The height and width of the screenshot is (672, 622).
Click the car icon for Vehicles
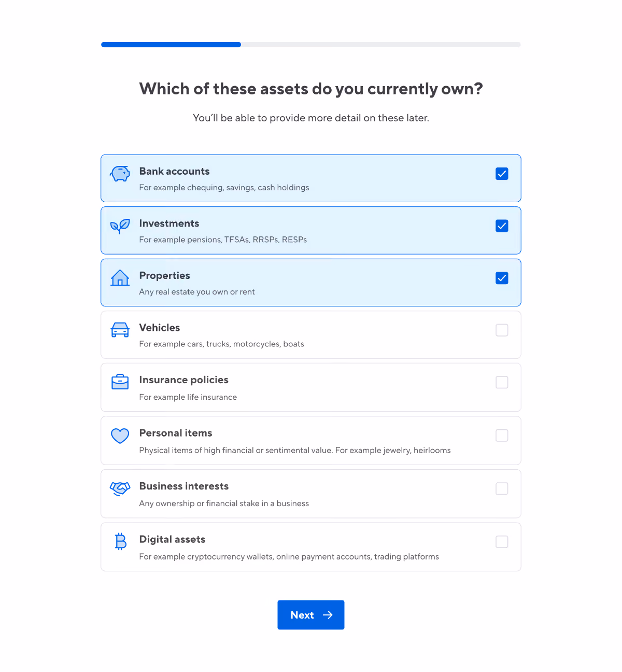pyautogui.click(x=120, y=330)
